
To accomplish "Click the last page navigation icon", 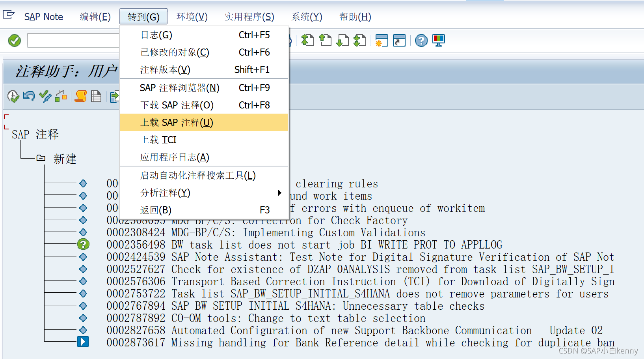I will tap(359, 40).
